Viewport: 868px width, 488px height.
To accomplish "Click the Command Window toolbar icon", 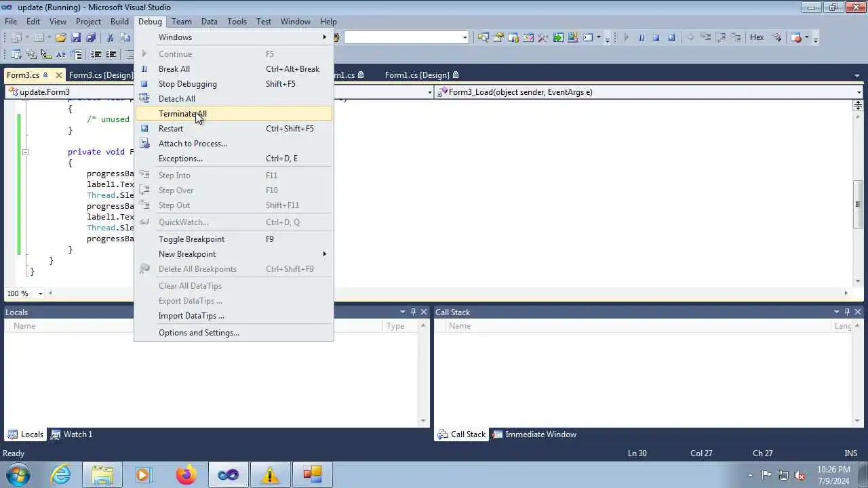I will pyautogui.click(x=589, y=38).
